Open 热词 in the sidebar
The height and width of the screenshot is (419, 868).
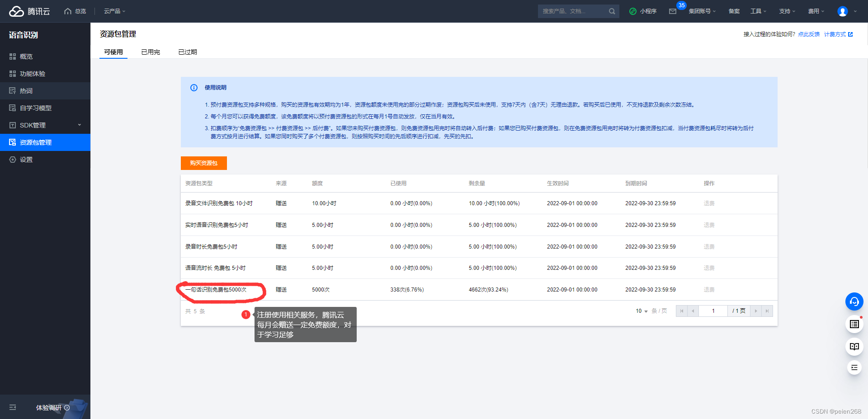(x=26, y=91)
